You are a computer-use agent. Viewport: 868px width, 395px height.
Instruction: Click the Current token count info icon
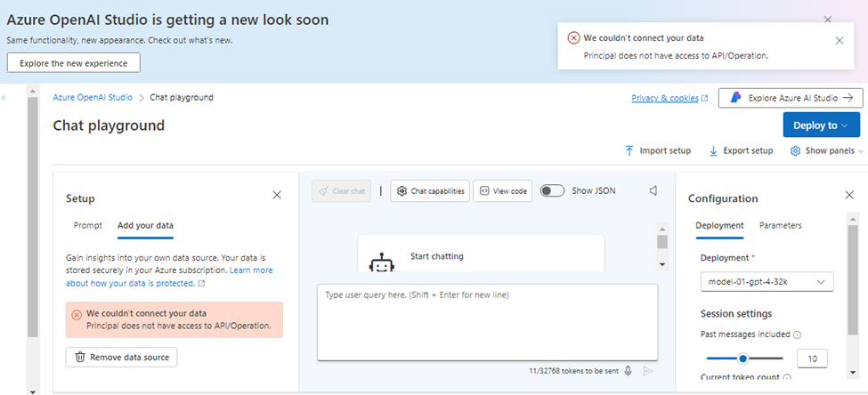787,378
